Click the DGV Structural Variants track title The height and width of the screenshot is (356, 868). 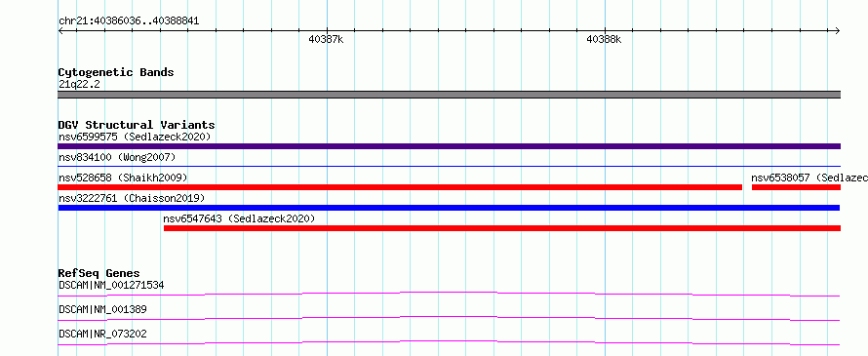(x=137, y=125)
